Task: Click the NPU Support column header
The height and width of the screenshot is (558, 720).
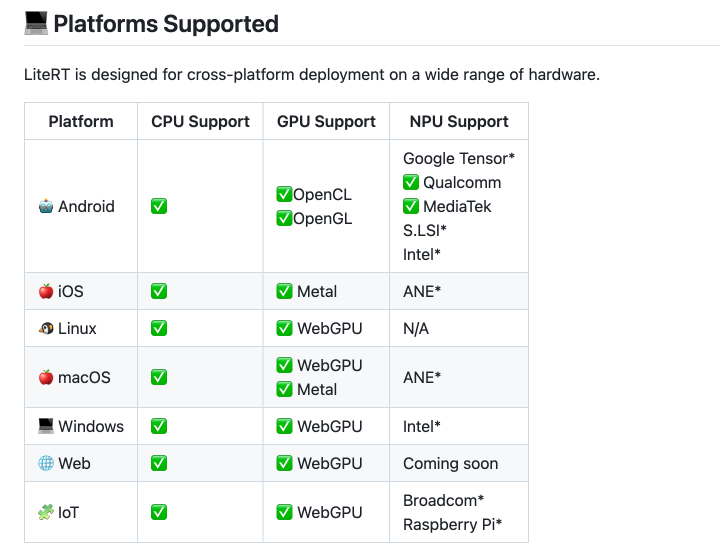Action: coord(459,122)
